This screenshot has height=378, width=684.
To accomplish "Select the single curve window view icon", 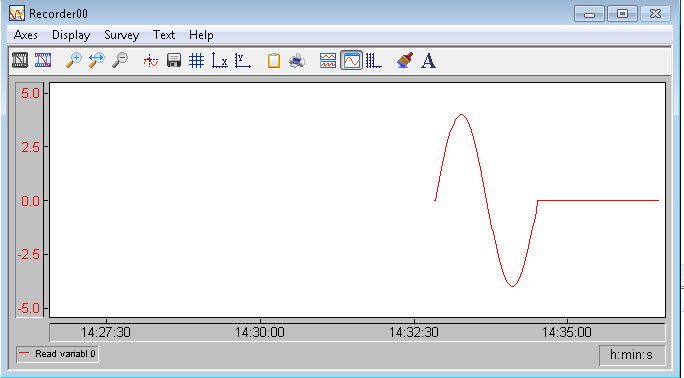I will 351,60.
